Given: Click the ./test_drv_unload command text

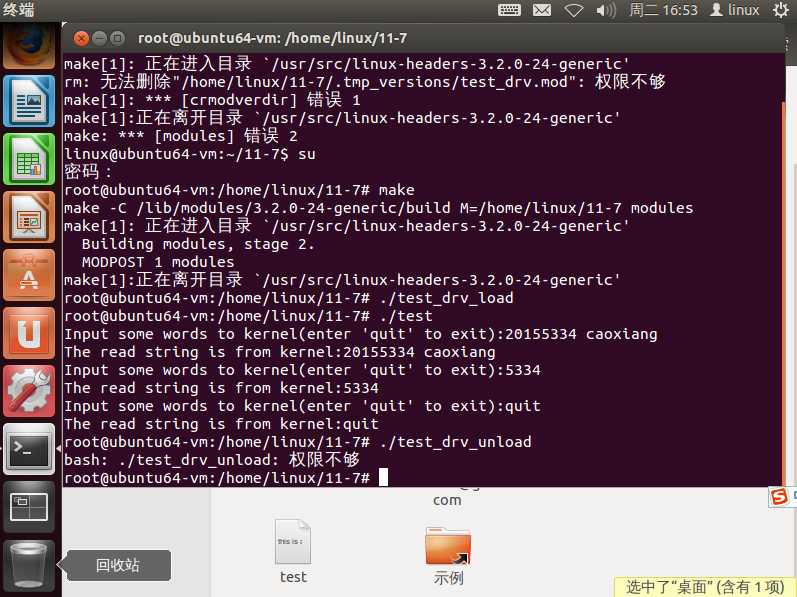Looking at the screenshot, I should click(455, 442).
